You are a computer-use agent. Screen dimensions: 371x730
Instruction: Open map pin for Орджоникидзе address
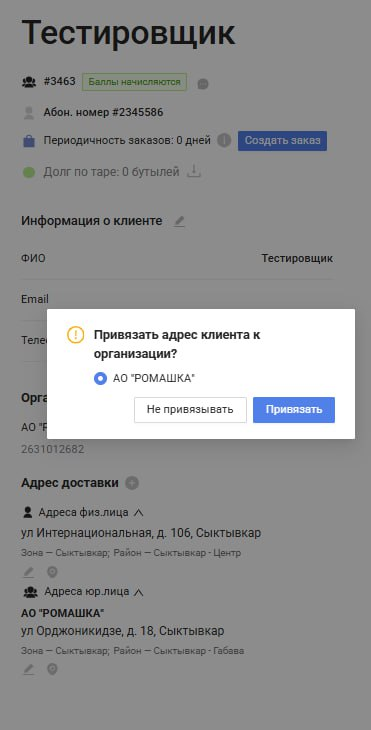coord(52,669)
